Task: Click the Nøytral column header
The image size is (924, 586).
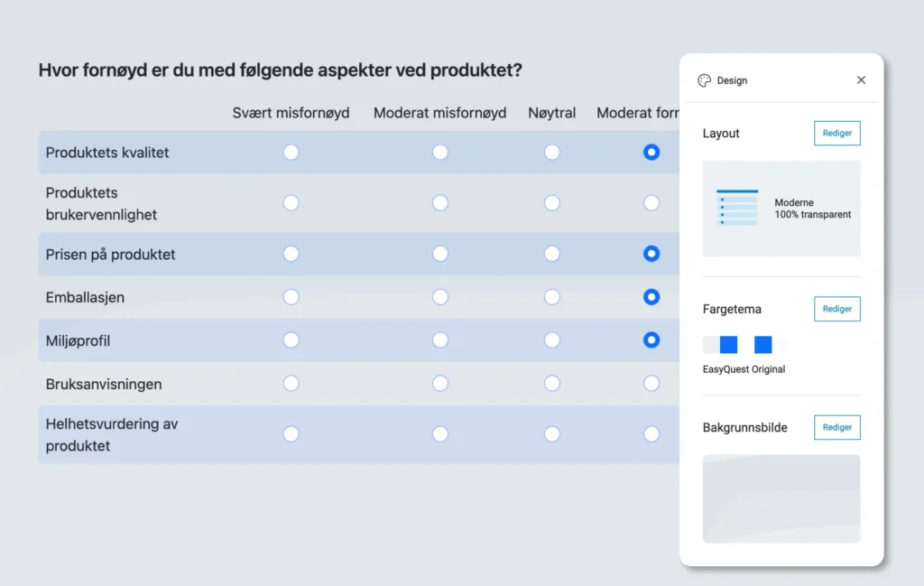Action: 552,113
